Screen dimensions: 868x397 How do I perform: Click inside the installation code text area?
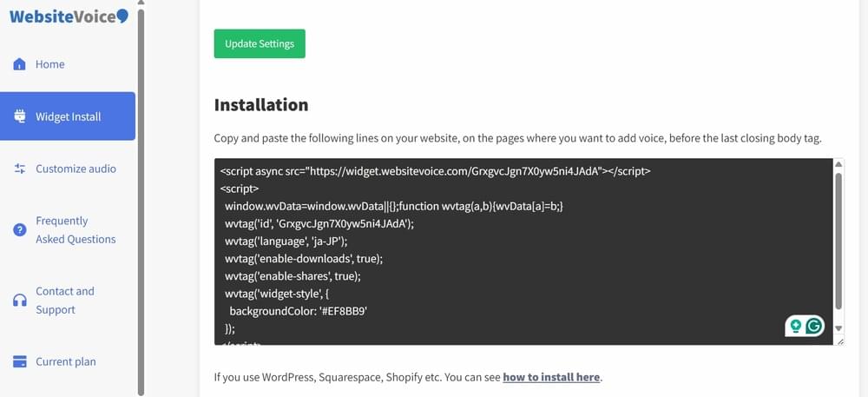pyautogui.click(x=523, y=251)
